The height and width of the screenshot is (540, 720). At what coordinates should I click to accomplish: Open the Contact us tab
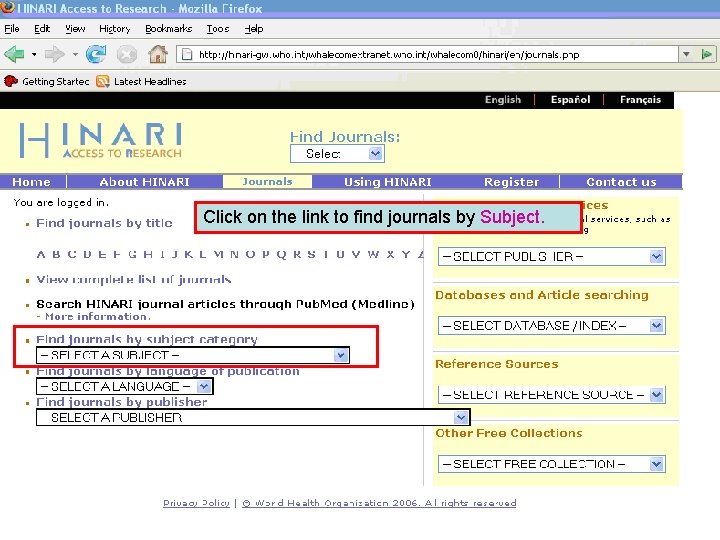[621, 182]
